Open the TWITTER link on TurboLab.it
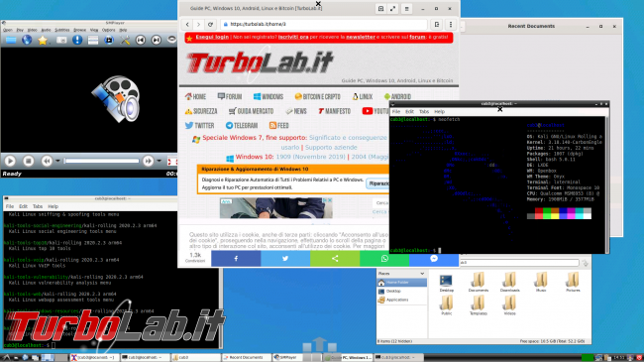 coord(199,126)
